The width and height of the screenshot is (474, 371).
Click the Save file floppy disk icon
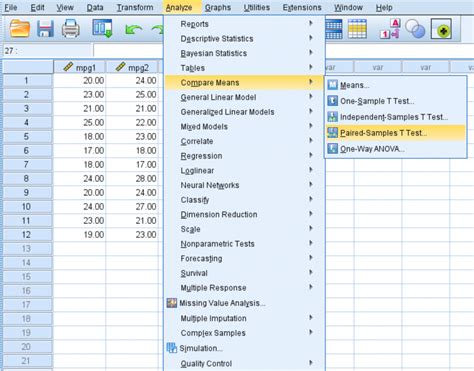45,28
